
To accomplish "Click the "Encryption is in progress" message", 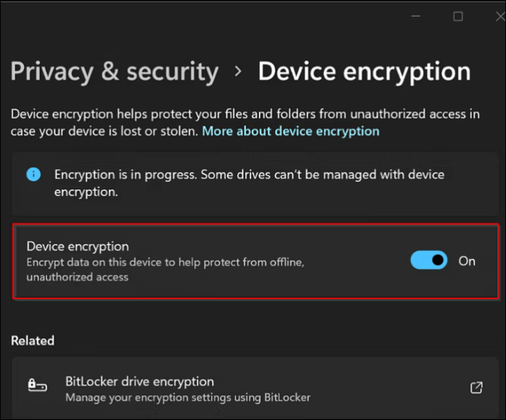I will point(249,183).
